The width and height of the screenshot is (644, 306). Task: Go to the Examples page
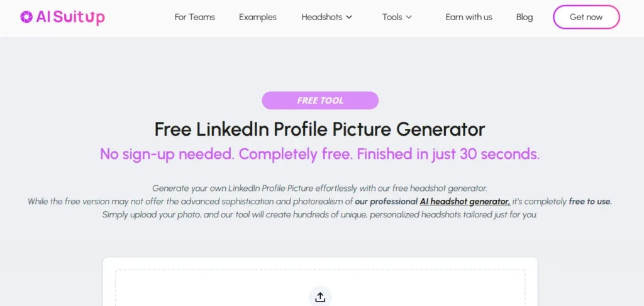258,17
